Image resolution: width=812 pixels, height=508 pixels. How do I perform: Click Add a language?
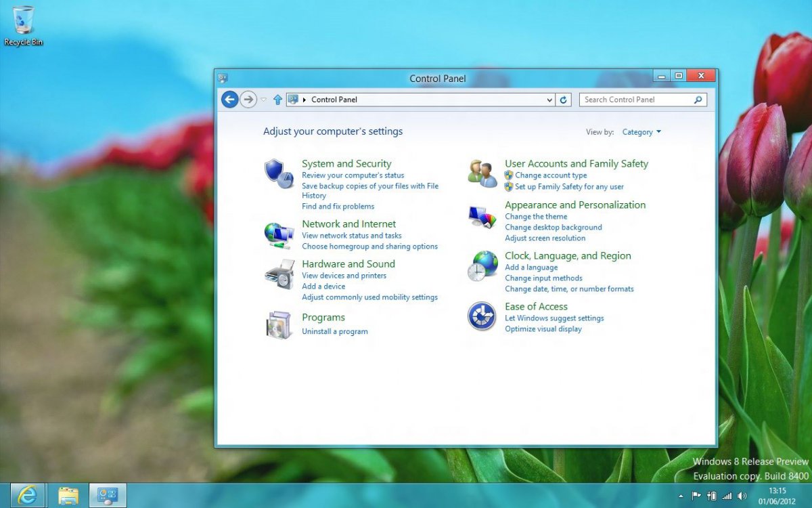click(x=531, y=268)
